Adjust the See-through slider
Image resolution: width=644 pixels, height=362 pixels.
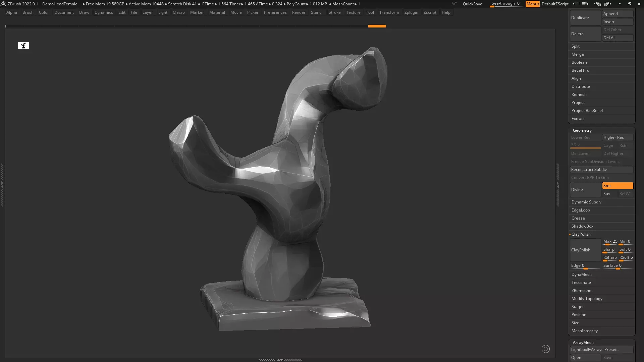505,4
